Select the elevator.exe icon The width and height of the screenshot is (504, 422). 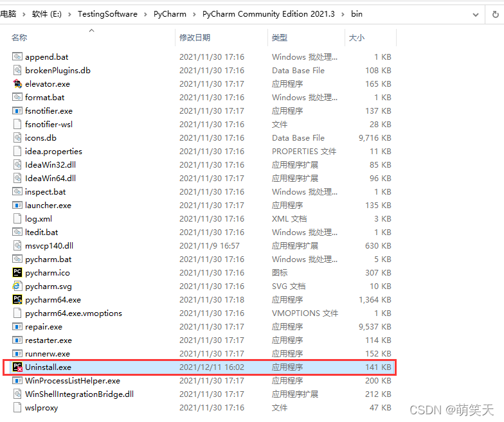17,84
